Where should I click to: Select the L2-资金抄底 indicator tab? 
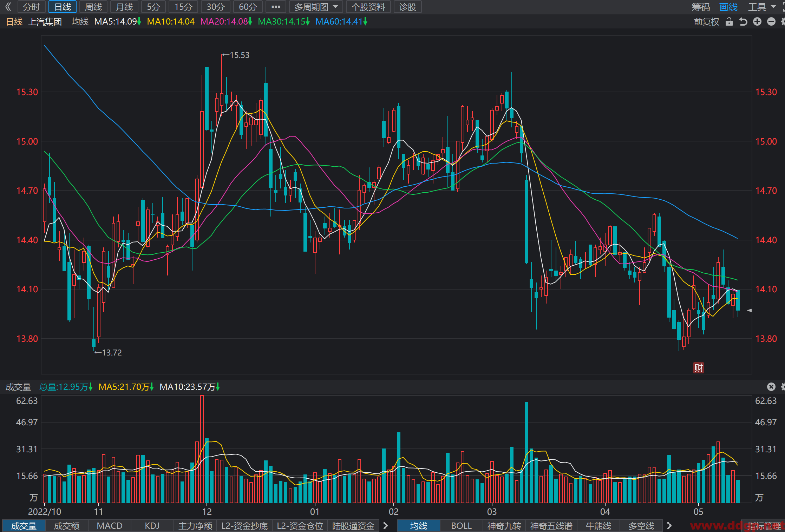(x=244, y=526)
